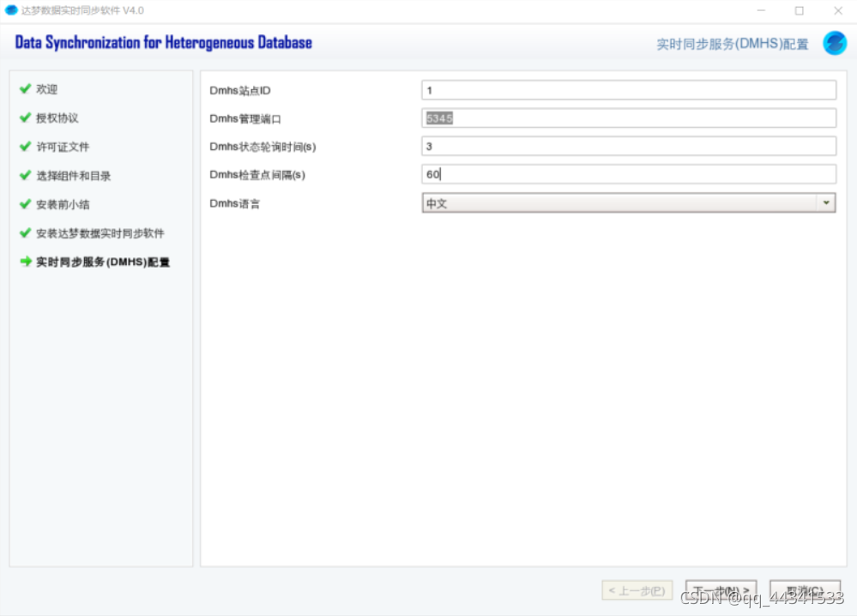Click the check icon next to 安装前小结
The height and width of the screenshot is (616, 857).
[25, 204]
